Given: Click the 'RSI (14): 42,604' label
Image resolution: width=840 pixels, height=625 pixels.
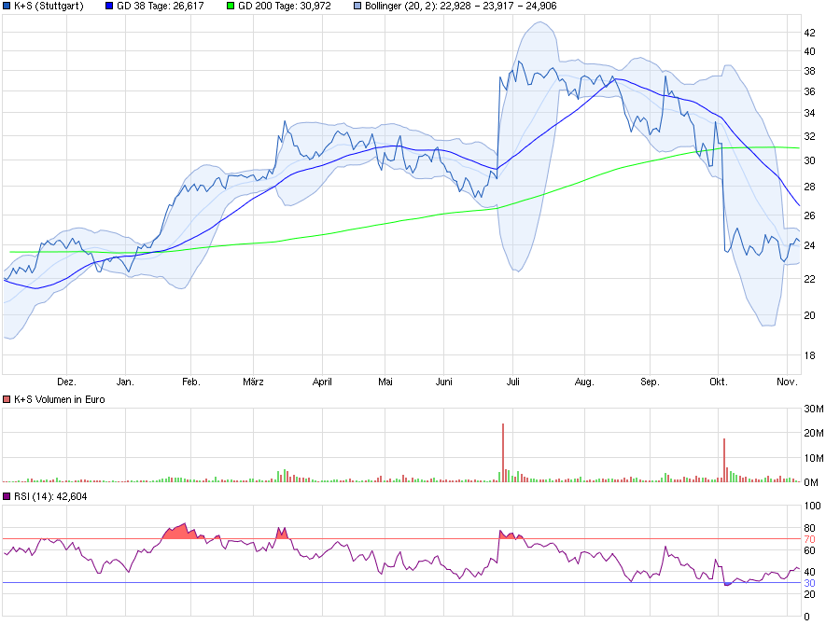Looking at the screenshot, I should [50, 496].
